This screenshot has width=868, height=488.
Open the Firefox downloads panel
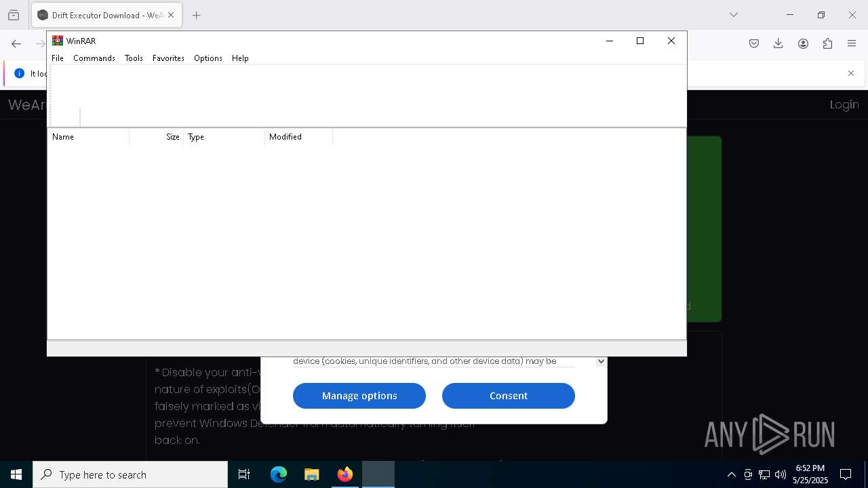coord(778,43)
